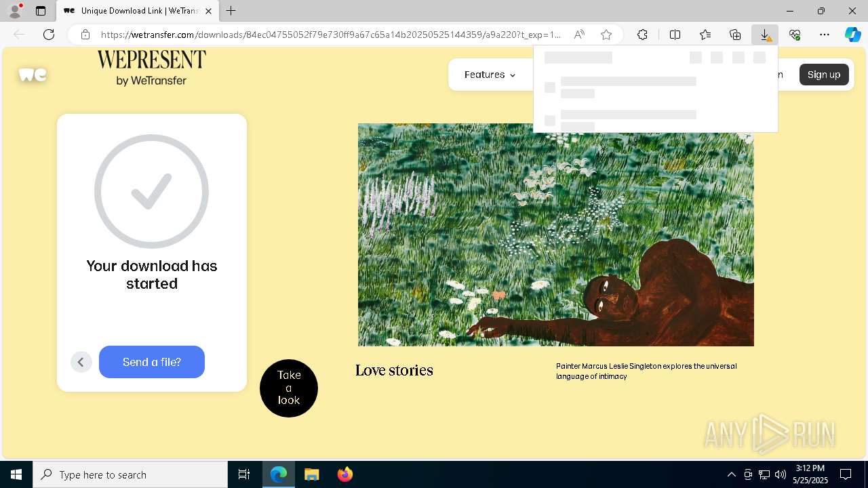Screen dimensions: 868x488
Task: Click Your download has started text
Action: pyautogui.click(x=152, y=274)
